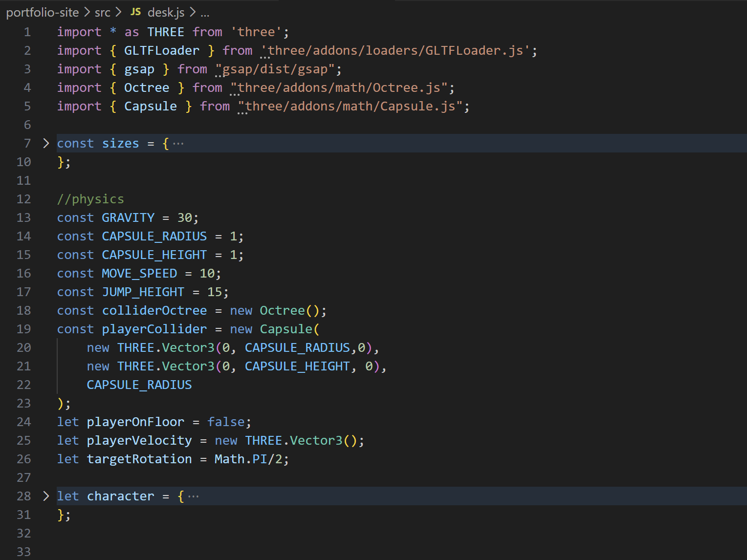The height and width of the screenshot is (560, 747).
Task: Click on the //physics comment
Action: [x=90, y=199]
